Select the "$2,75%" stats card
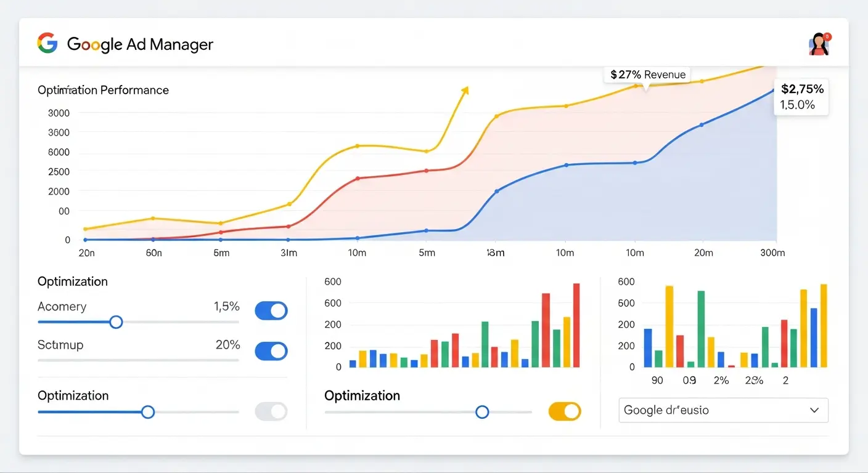This screenshot has width=868, height=473. tap(801, 97)
